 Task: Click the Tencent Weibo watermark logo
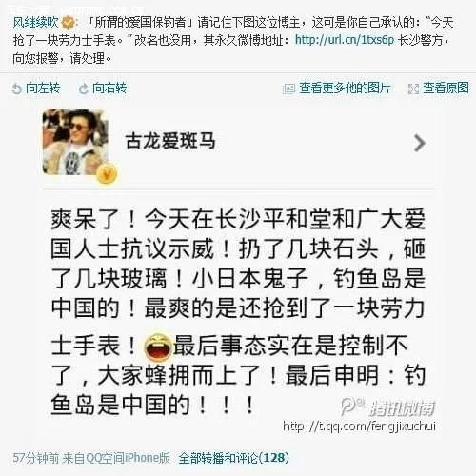(x=387, y=407)
